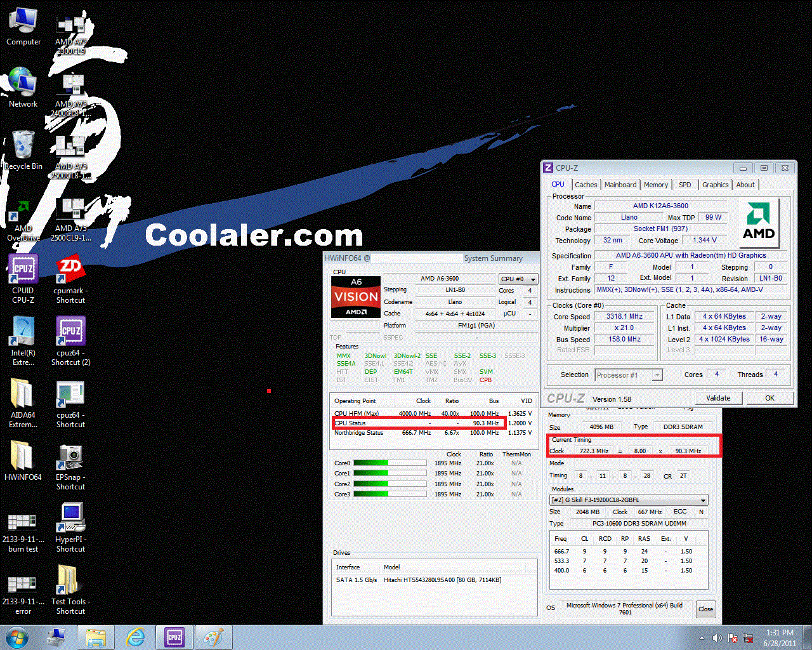This screenshot has height=650, width=812.
Task: Open the Processor #1 selection dropdown
Action: pos(629,375)
